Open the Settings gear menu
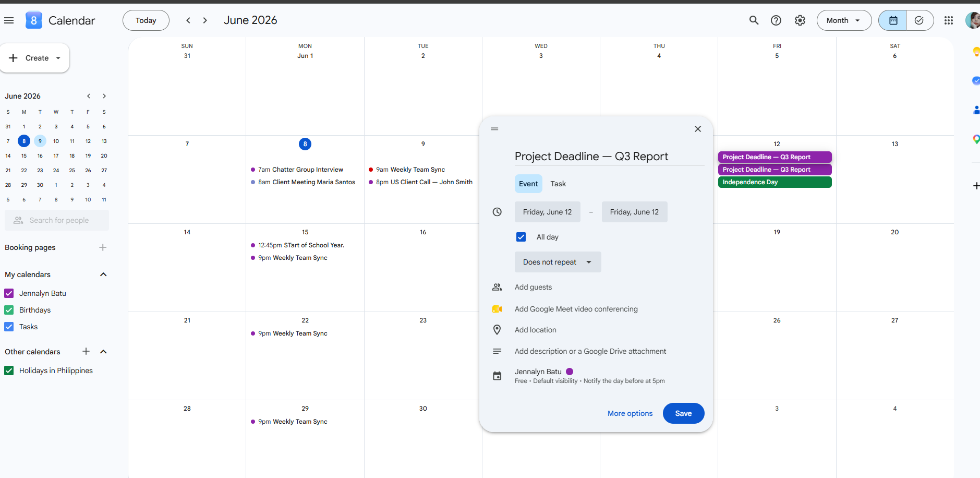 tap(800, 20)
